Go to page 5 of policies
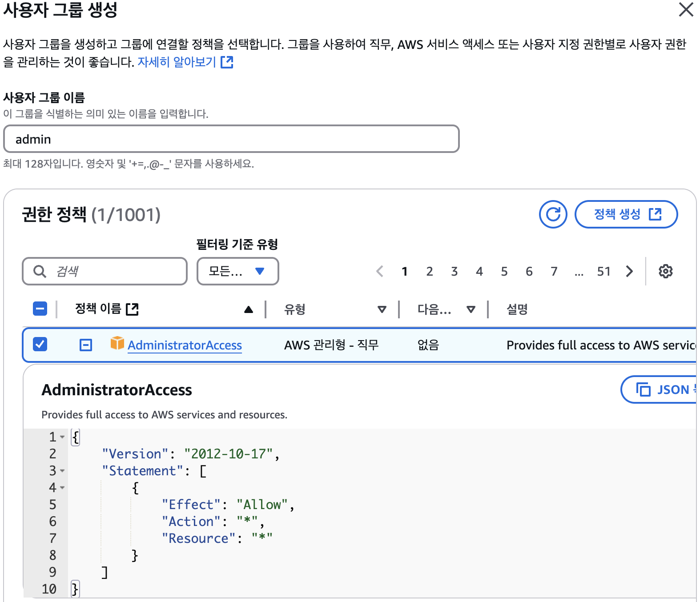Viewport: 700px width, 602px height. point(504,271)
